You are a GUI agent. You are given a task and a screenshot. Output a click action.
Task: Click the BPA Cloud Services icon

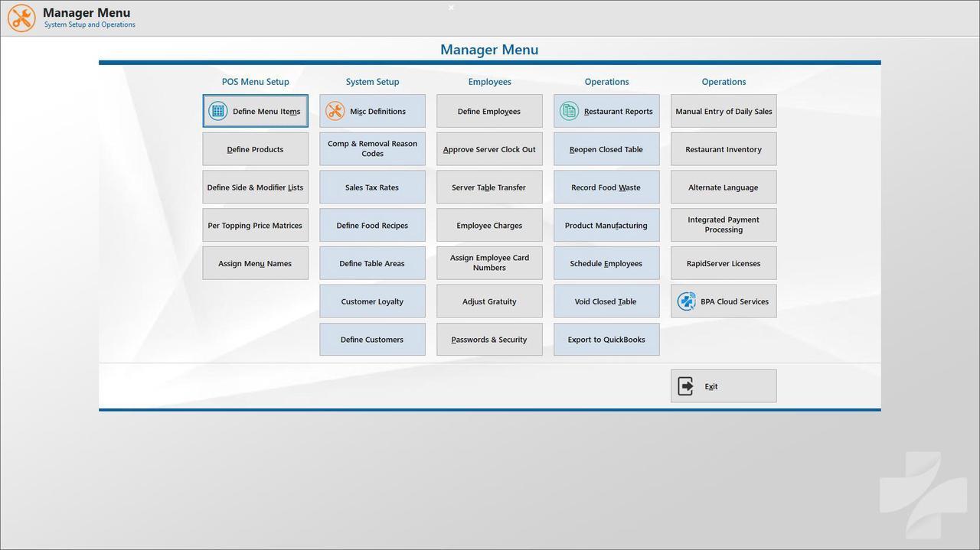click(x=687, y=301)
